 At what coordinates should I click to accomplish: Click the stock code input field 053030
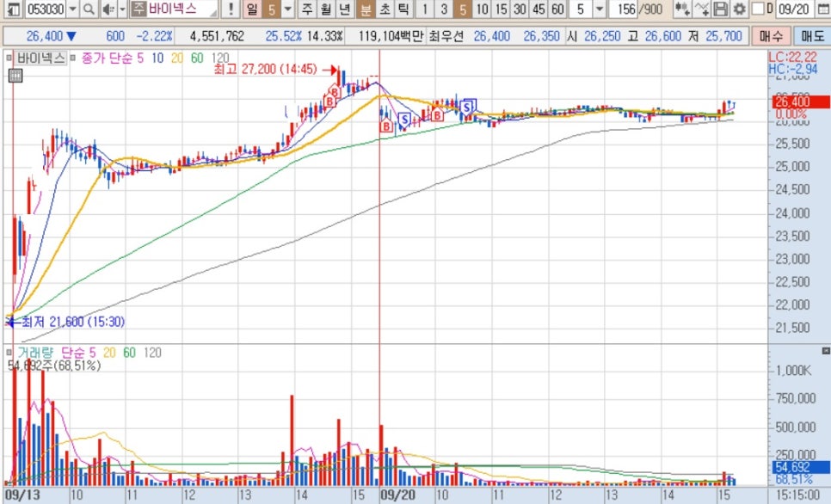pos(45,9)
